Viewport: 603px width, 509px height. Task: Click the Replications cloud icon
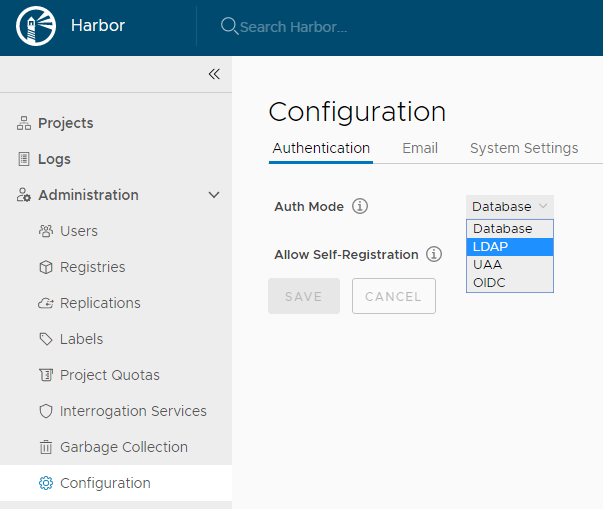coord(46,303)
